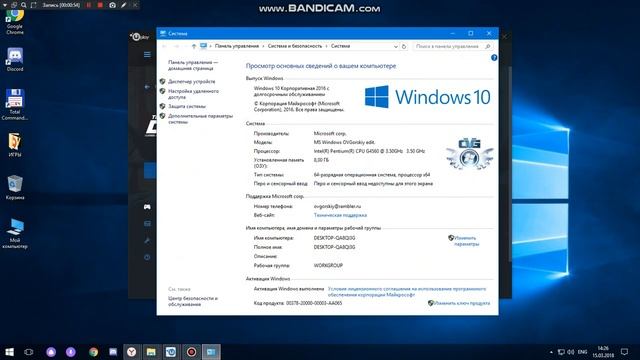Click Изменить ключ продукта link

point(462,303)
